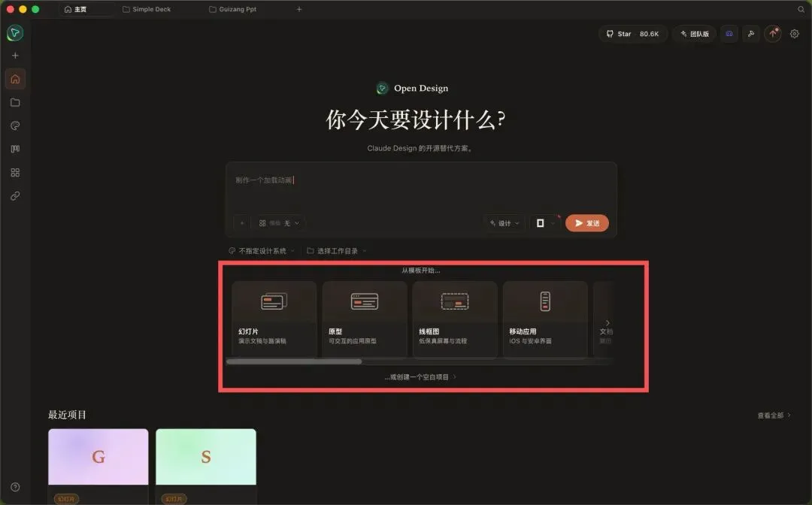Add a new tab with plus button
Viewport: 812px width, 505px height.
[298, 9]
